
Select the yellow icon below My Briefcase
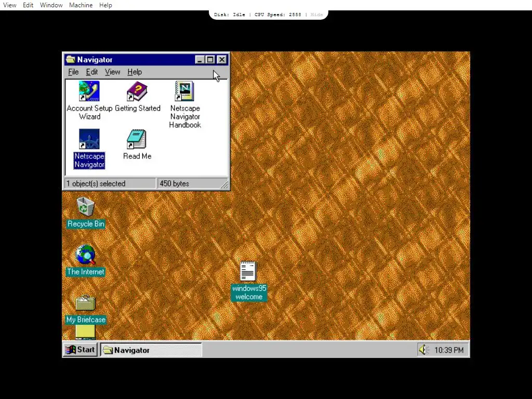pyautogui.click(x=86, y=332)
